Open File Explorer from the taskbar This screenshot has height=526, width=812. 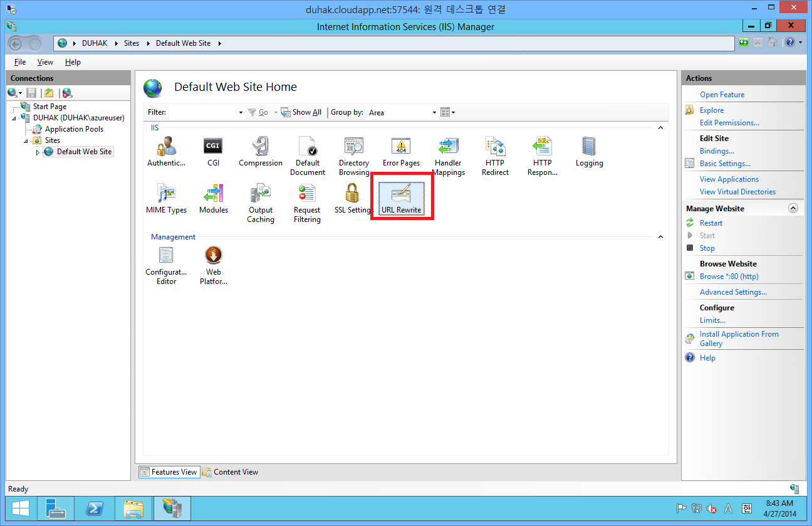pyautogui.click(x=133, y=508)
